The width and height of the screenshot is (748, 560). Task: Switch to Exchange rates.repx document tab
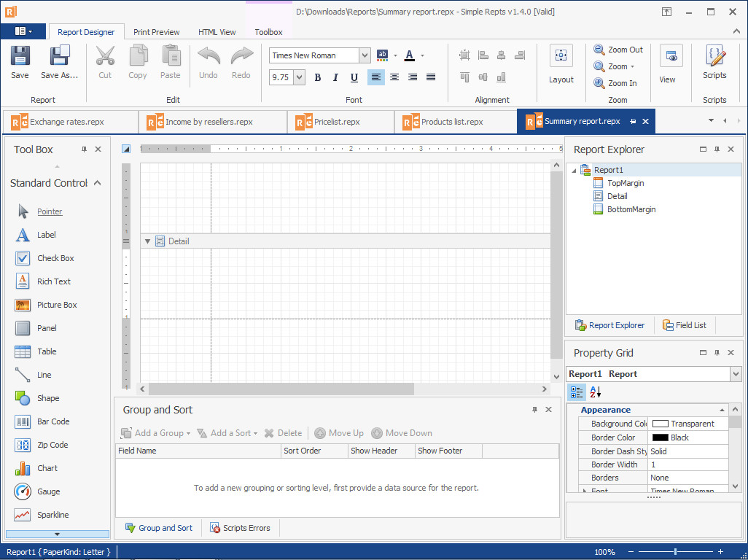click(x=71, y=122)
